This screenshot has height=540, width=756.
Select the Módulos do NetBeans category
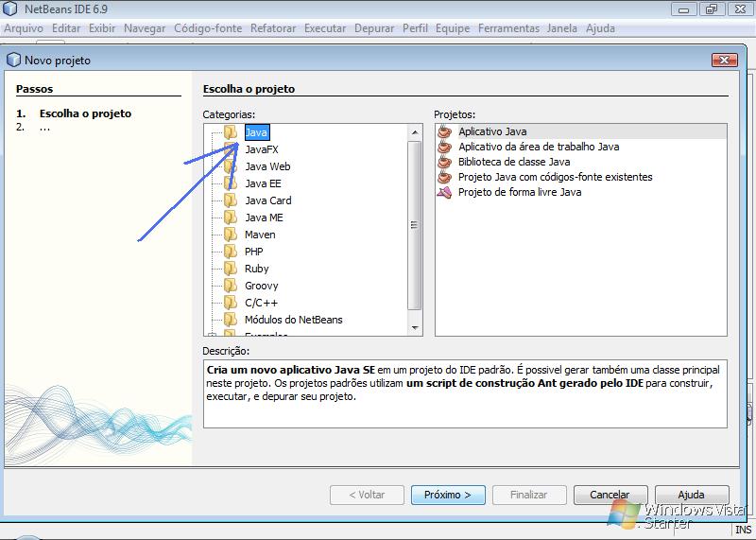294,320
